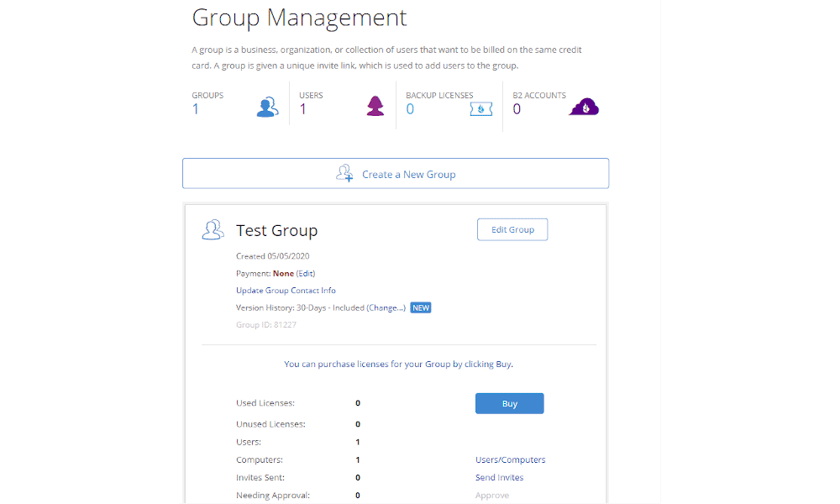Viewport: 840px width, 504px height.
Task: Click the Backup Licenses count 0
Action: click(x=410, y=109)
